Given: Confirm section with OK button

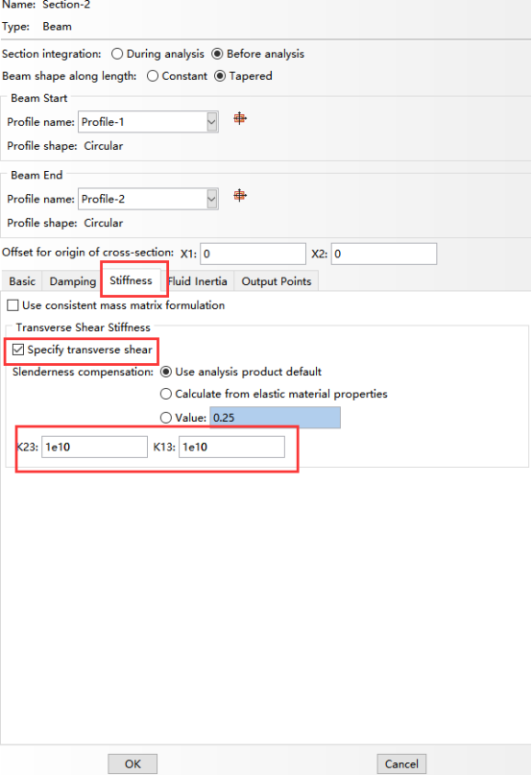Looking at the screenshot, I should click(x=133, y=763).
